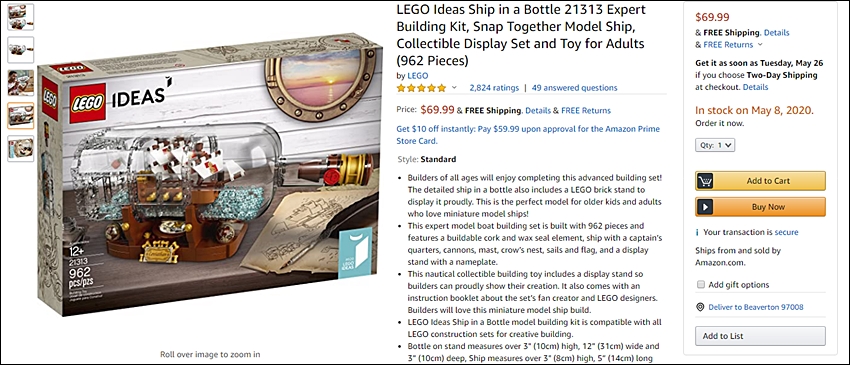Viewport: 850px width, 365px height.
Task: Open the Qty quantity dropdown
Action: point(715,145)
